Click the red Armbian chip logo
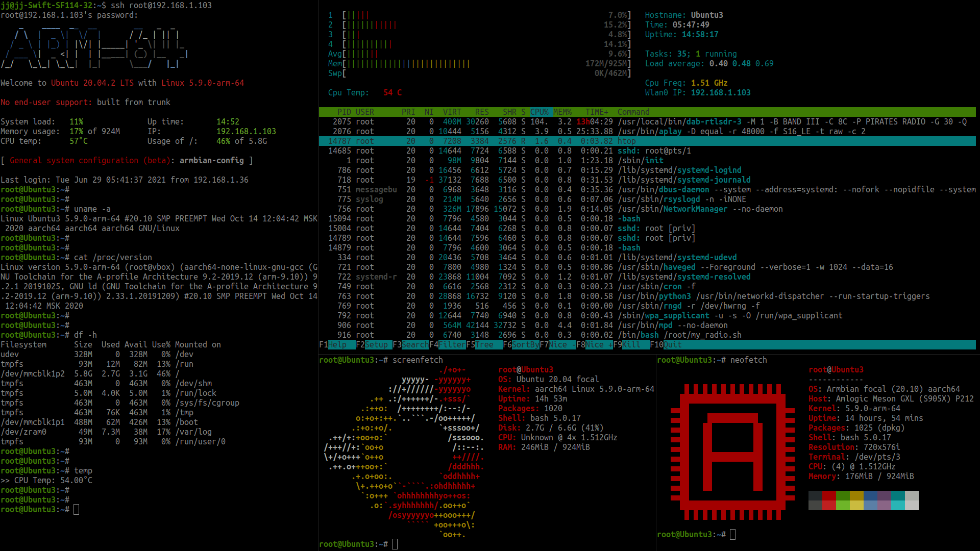 coord(732,452)
